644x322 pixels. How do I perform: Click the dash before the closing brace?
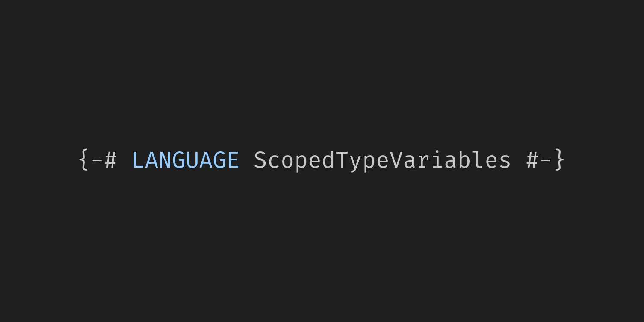coord(545,161)
